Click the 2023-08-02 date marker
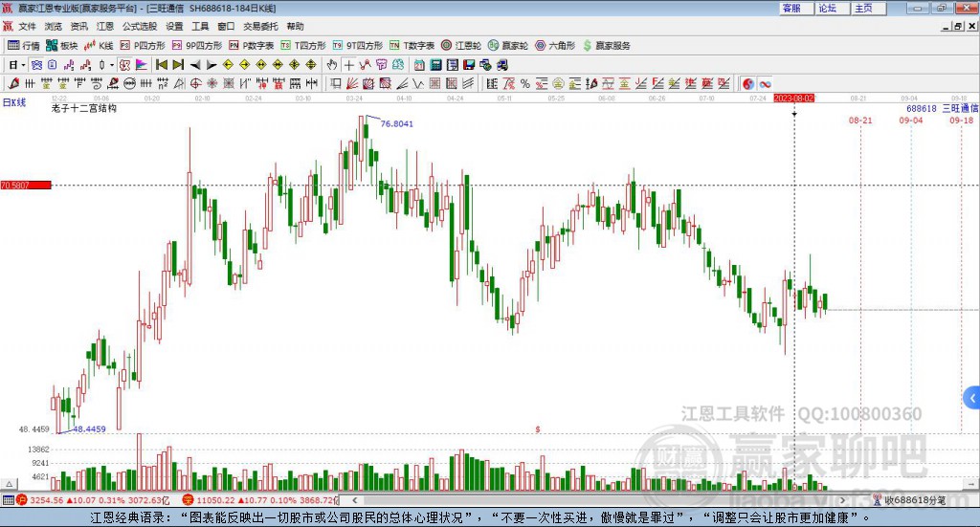 (794, 98)
